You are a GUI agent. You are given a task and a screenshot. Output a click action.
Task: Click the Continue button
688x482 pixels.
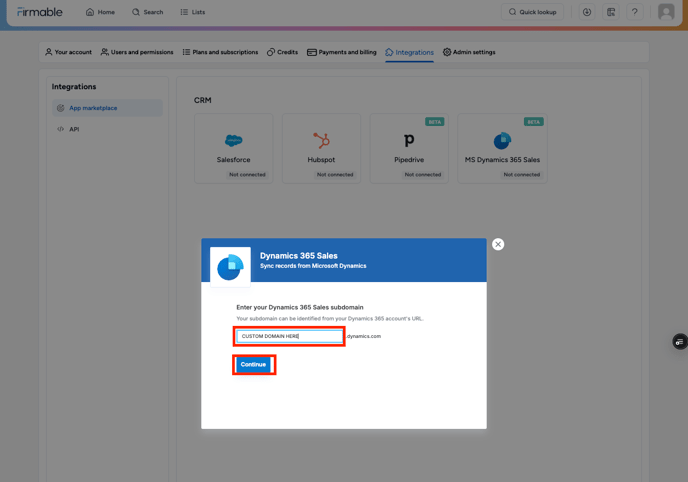coord(253,364)
